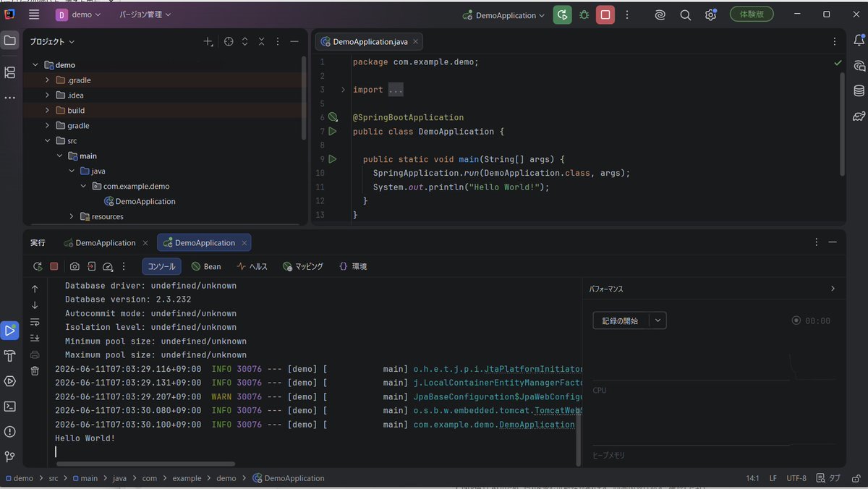
Task: Toggle soft-wrap in the console
Action: (x=35, y=322)
